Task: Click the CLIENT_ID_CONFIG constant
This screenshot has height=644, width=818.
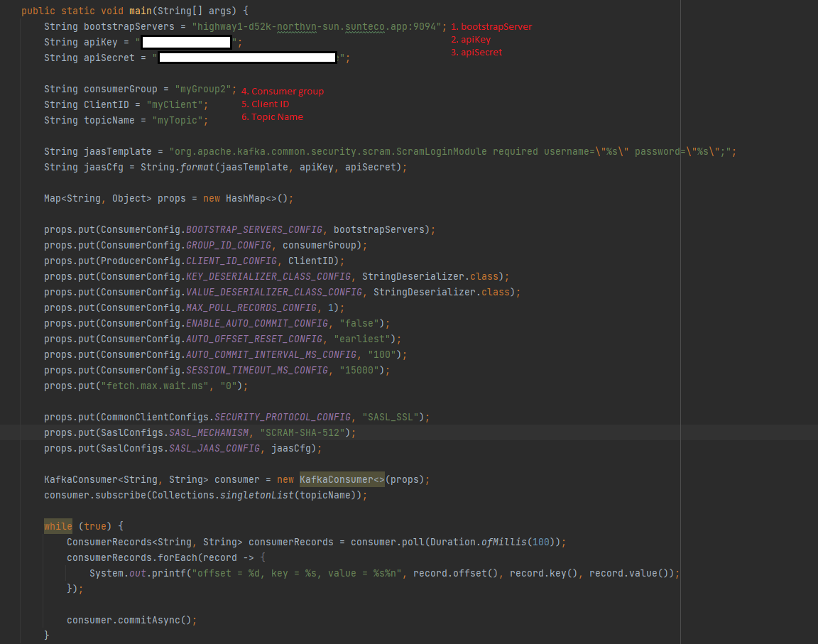Action: point(231,261)
